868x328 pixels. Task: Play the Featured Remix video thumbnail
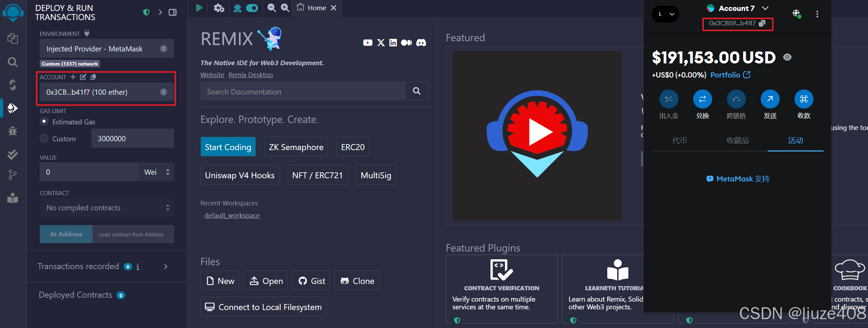[537, 136]
